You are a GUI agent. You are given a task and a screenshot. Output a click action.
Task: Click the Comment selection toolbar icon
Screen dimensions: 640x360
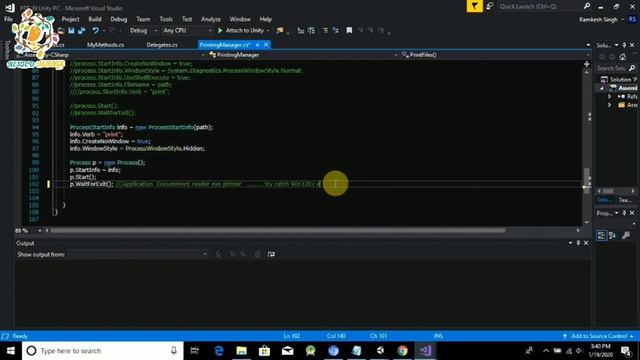pyautogui.click(x=325, y=31)
